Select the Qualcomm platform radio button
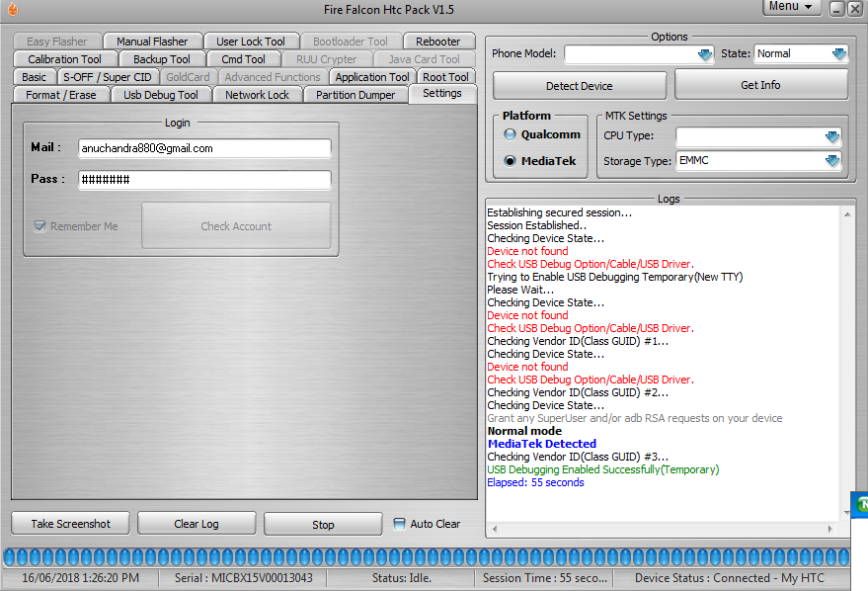This screenshot has width=868, height=591. (x=510, y=134)
